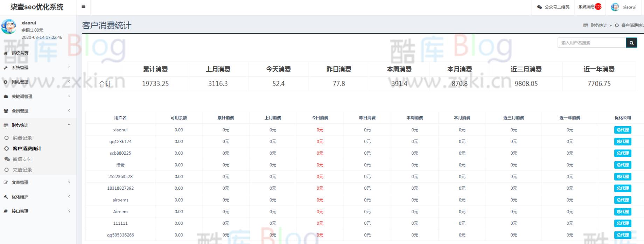Click cloud icon beside 关键词管理

point(6,96)
